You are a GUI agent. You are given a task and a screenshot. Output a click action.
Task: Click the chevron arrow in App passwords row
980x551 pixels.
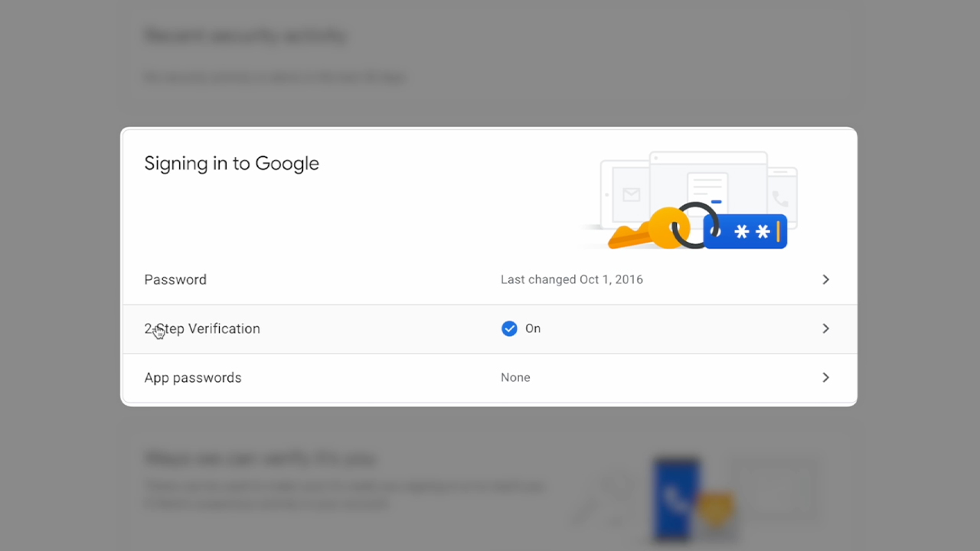[x=825, y=377]
